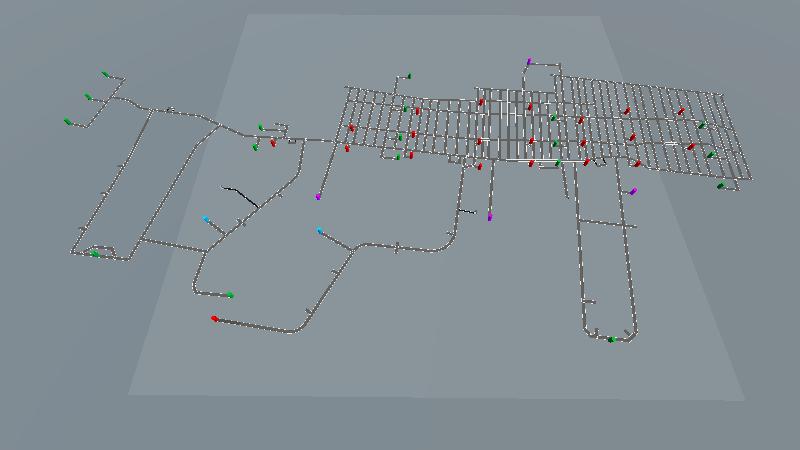This screenshot has width=800, height=450.
Task: Select the cyan marker on the lower curved branch
Action: click(x=320, y=231)
